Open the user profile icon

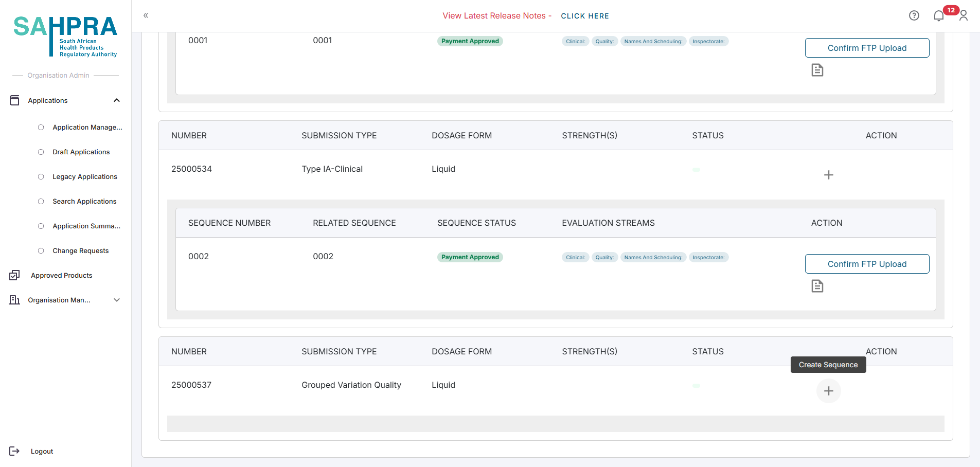(x=964, y=16)
